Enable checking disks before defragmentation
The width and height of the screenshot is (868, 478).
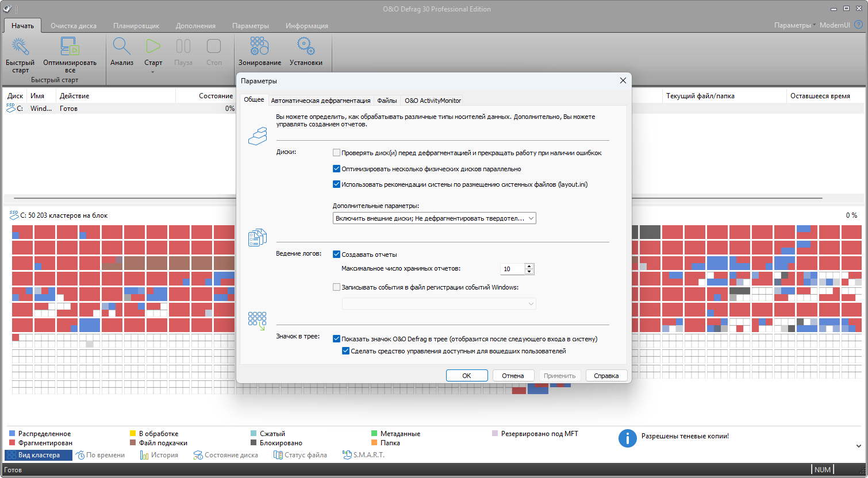point(337,153)
